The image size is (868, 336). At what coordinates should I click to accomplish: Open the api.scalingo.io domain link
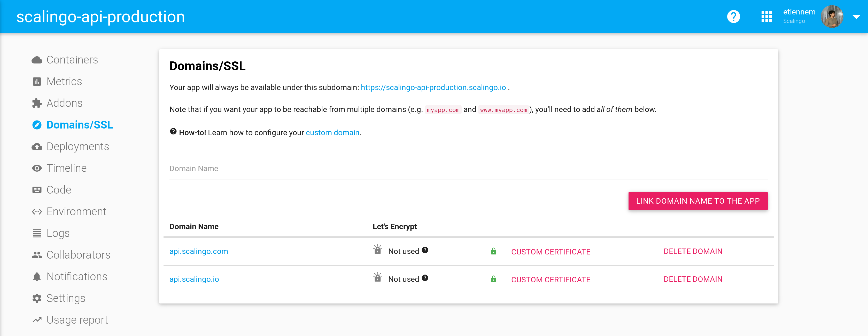194,279
